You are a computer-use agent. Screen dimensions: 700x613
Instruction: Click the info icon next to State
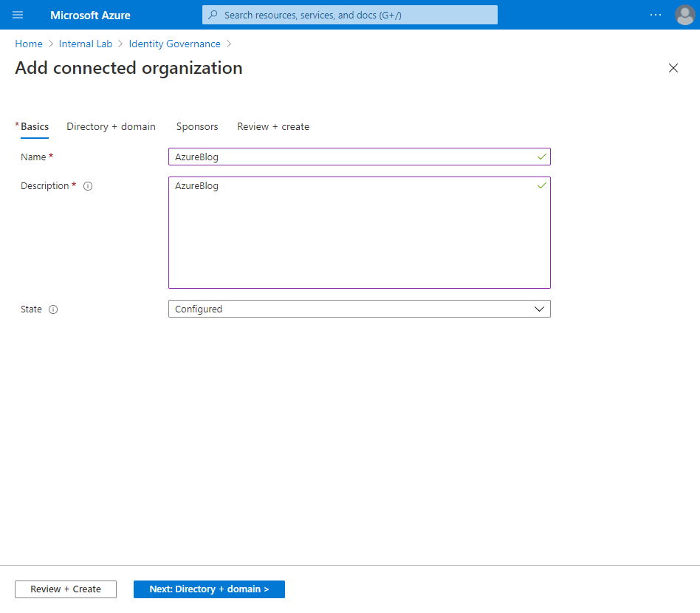[x=52, y=309]
